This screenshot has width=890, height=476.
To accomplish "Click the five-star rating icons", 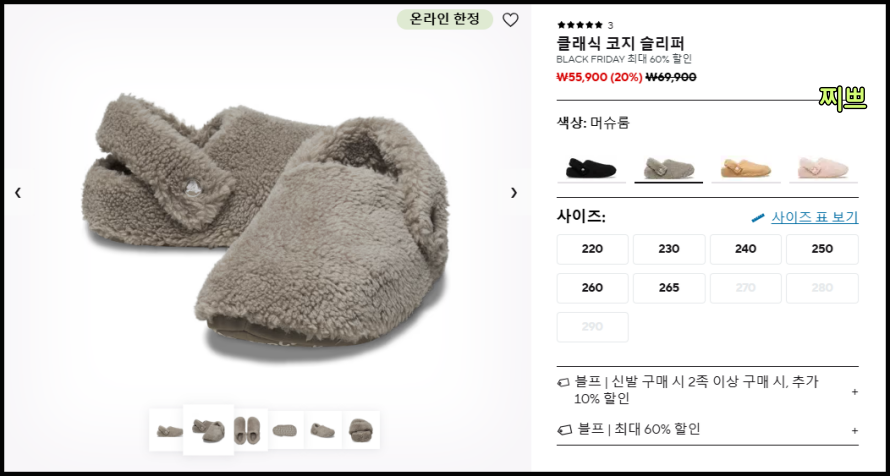I will tap(580, 25).
